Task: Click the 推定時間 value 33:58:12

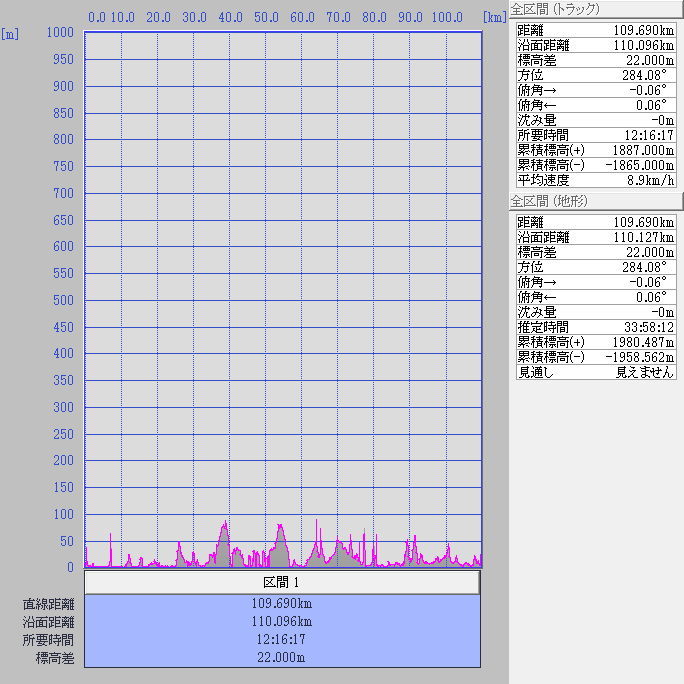Action: point(649,327)
